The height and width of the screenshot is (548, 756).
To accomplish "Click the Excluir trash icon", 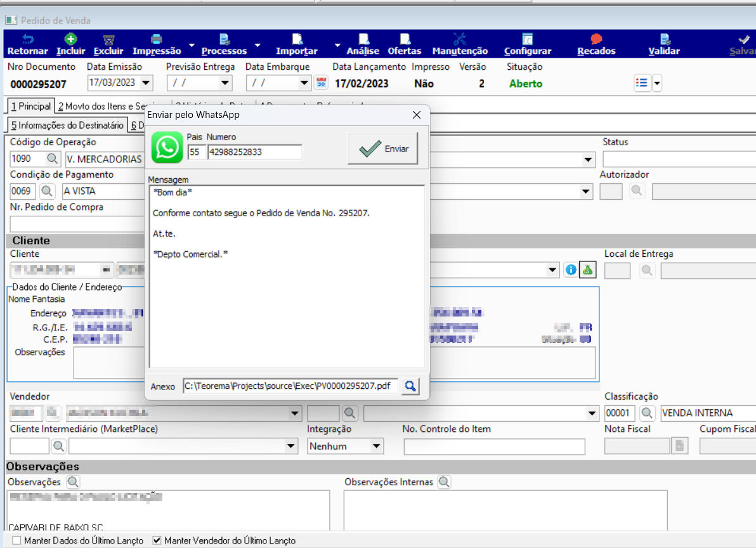I will click(x=108, y=39).
